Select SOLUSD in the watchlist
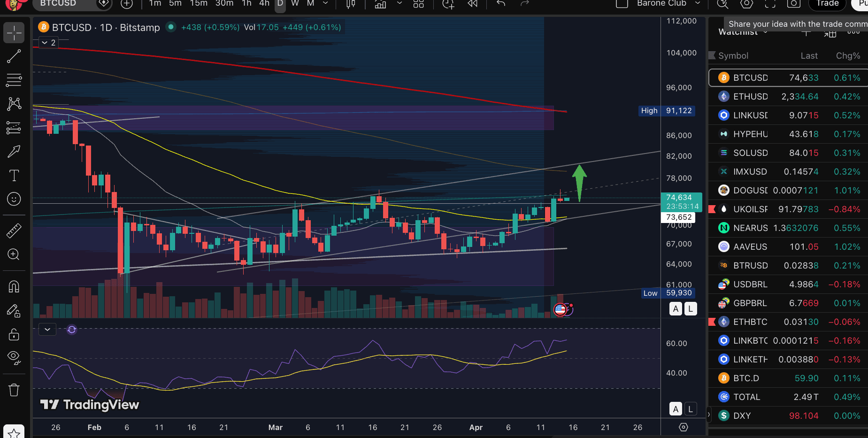Screen dimensions: 868x438 tap(789, 153)
